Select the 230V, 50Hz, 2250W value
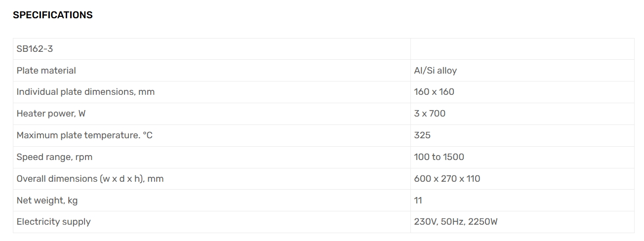The width and height of the screenshot is (644, 241). [x=455, y=222]
